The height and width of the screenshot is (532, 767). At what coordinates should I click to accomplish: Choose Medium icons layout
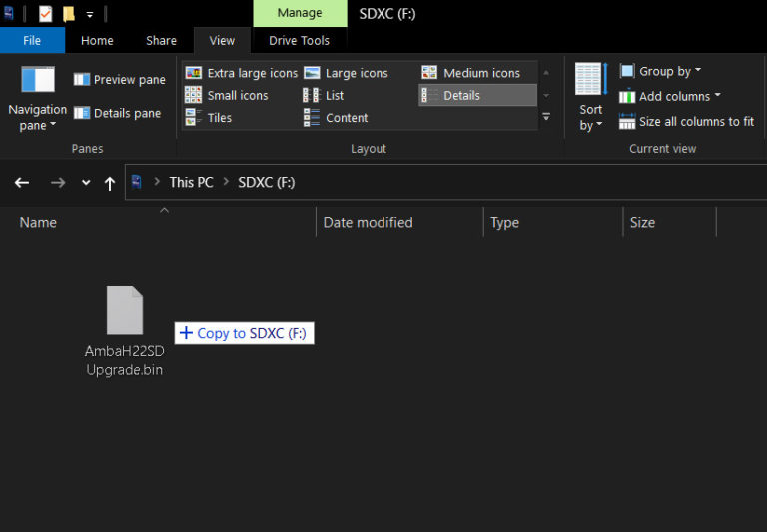pyautogui.click(x=470, y=73)
